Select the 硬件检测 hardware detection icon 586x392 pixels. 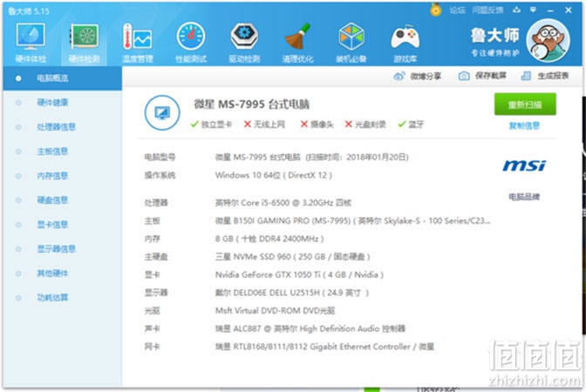point(84,42)
